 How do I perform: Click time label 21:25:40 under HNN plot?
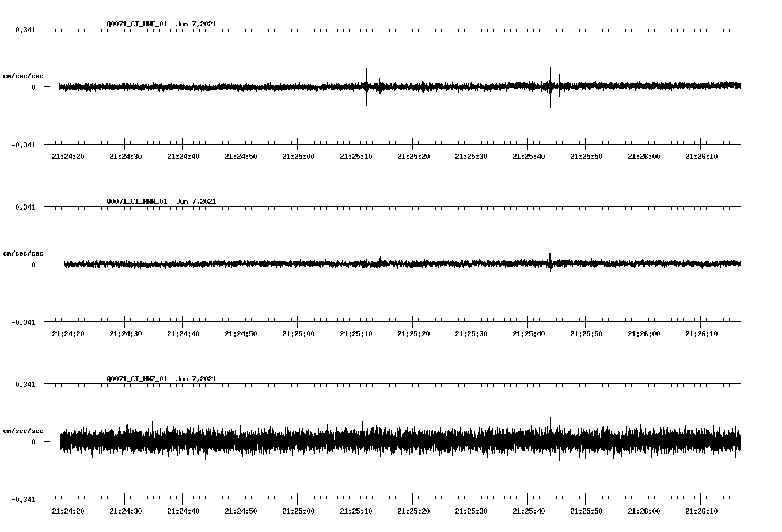(x=529, y=333)
